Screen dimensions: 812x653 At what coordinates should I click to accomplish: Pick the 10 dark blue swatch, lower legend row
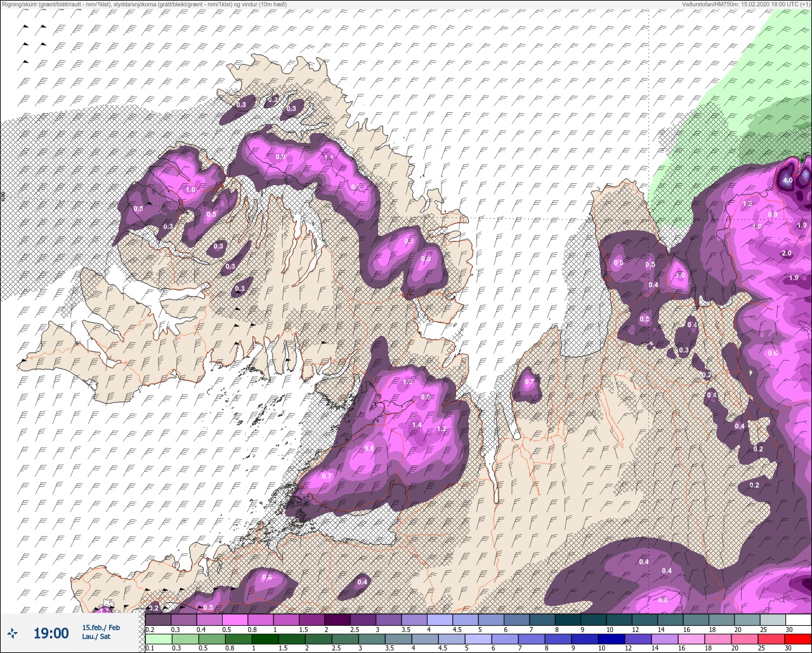point(613,639)
